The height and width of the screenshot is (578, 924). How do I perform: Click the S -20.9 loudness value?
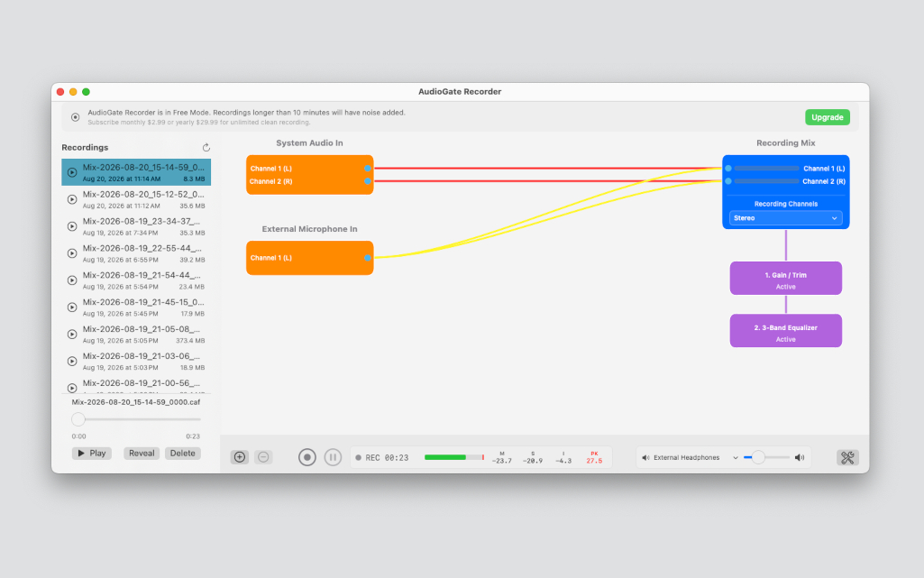[x=533, y=458]
